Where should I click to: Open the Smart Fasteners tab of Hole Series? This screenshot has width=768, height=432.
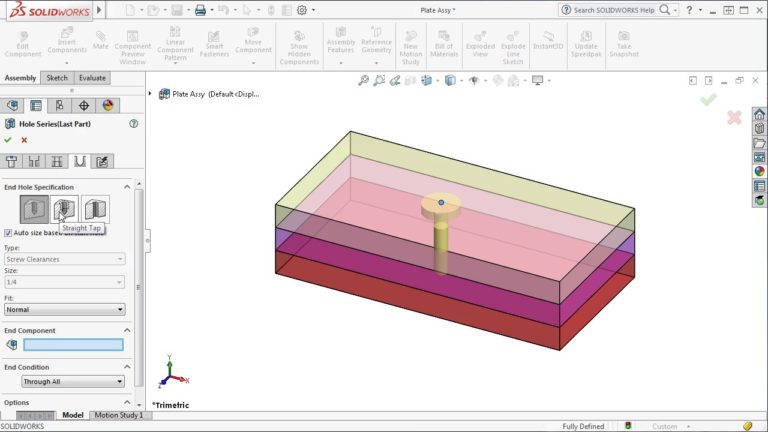(x=102, y=162)
